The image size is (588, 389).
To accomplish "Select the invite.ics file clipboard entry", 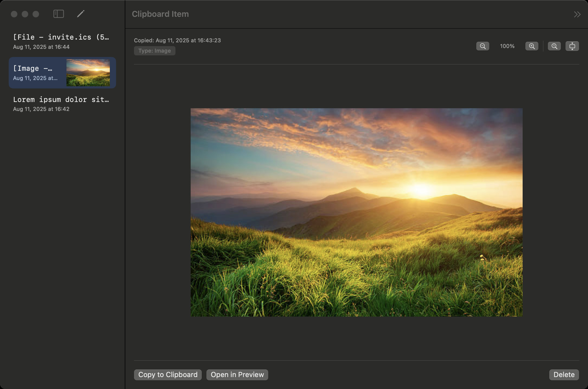I will [61, 41].
